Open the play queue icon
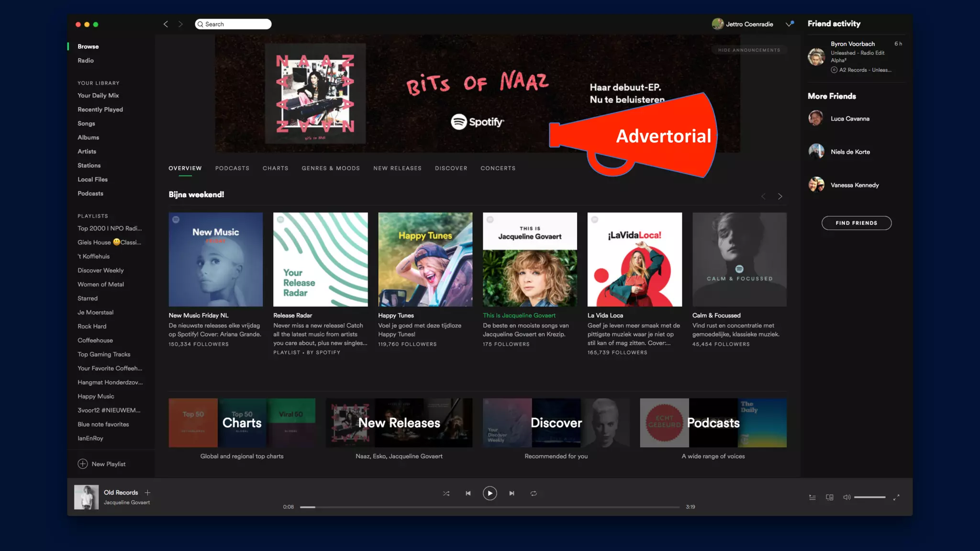Image resolution: width=980 pixels, height=551 pixels. coord(813,497)
